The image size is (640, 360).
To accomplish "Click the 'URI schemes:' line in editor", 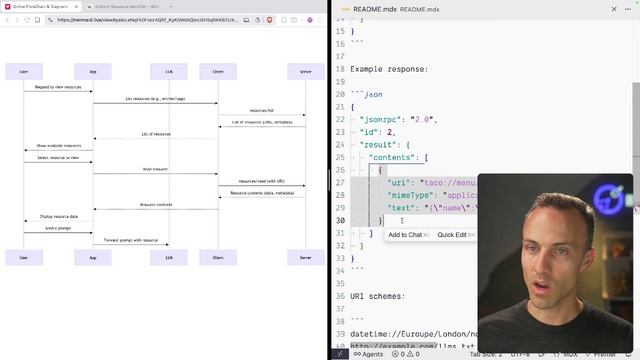I will coord(378,296).
